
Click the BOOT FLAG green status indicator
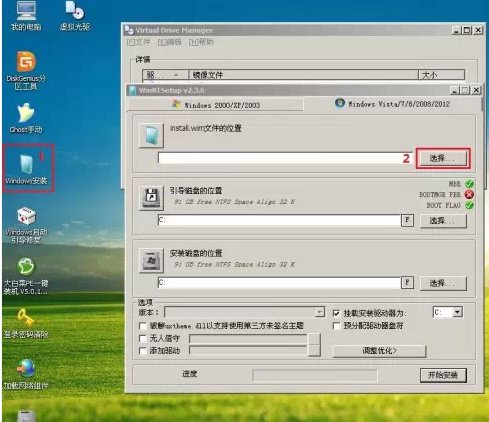[469, 205]
